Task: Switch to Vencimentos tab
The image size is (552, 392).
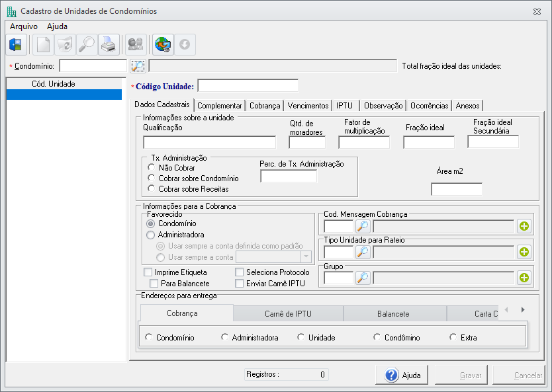Action: click(x=308, y=106)
